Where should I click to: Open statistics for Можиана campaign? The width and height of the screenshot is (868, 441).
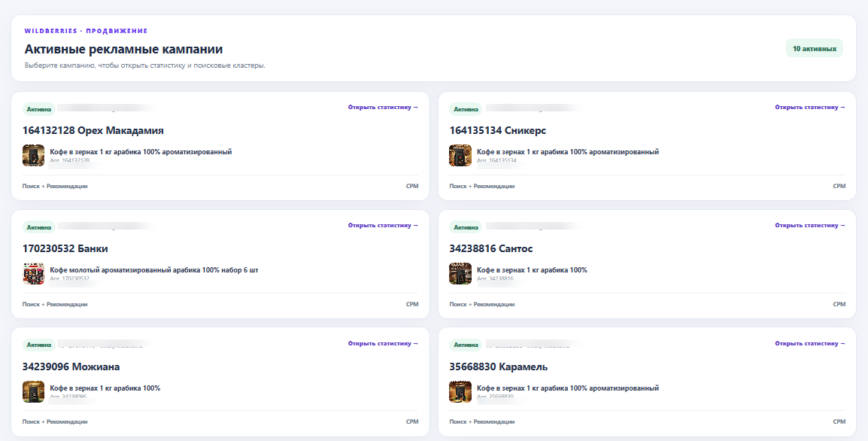(x=383, y=343)
